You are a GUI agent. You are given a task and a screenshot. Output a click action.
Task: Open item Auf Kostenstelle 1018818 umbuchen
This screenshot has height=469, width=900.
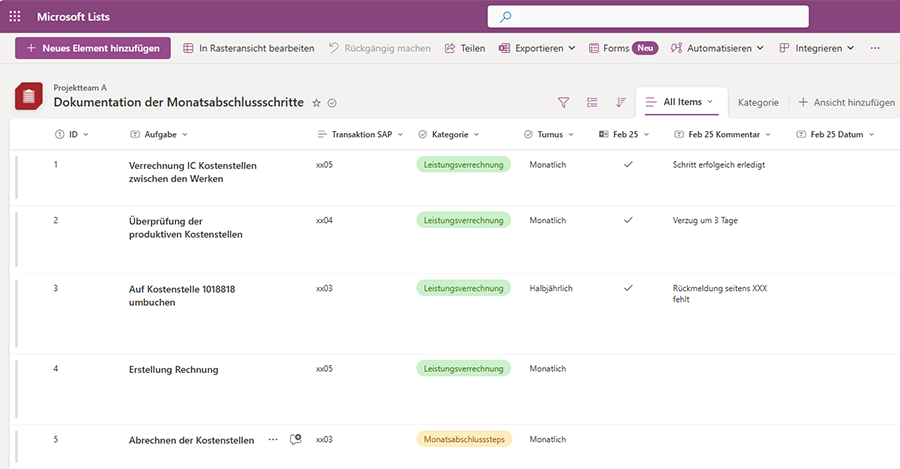click(182, 296)
